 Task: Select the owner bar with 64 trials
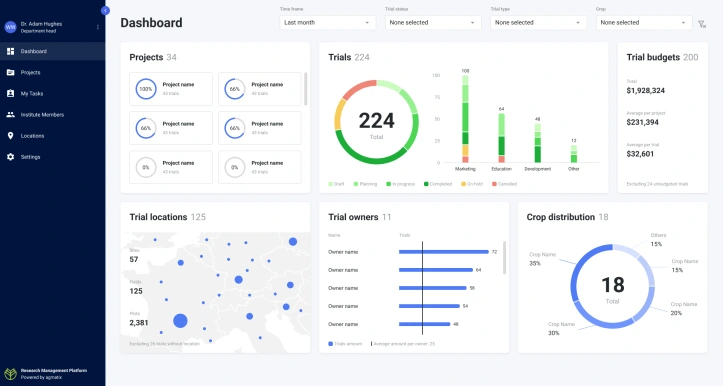tap(436, 270)
